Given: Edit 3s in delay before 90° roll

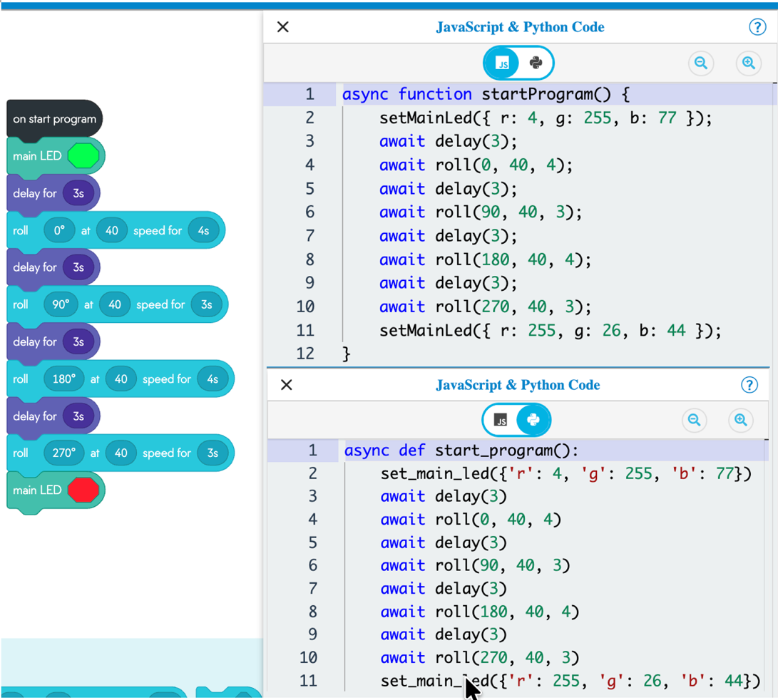Looking at the screenshot, I should (78, 267).
